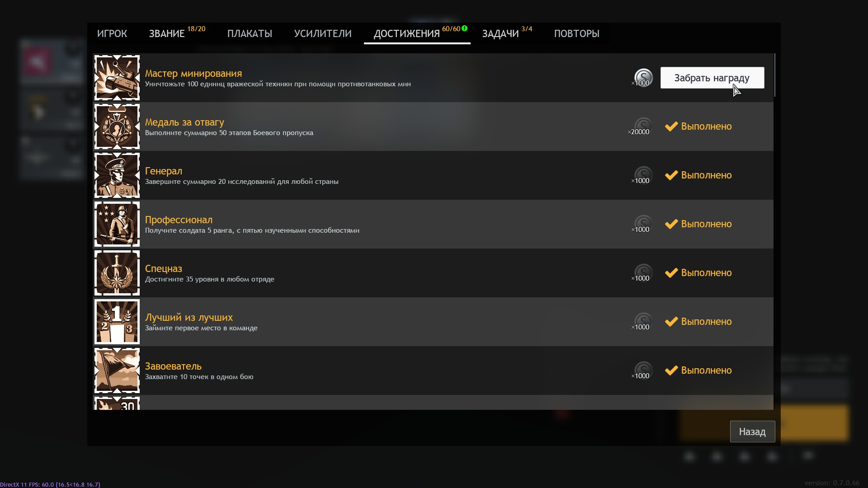The width and height of the screenshot is (868, 488).
Task: Click the Лучший из лучших podium badge
Action: coord(117,322)
